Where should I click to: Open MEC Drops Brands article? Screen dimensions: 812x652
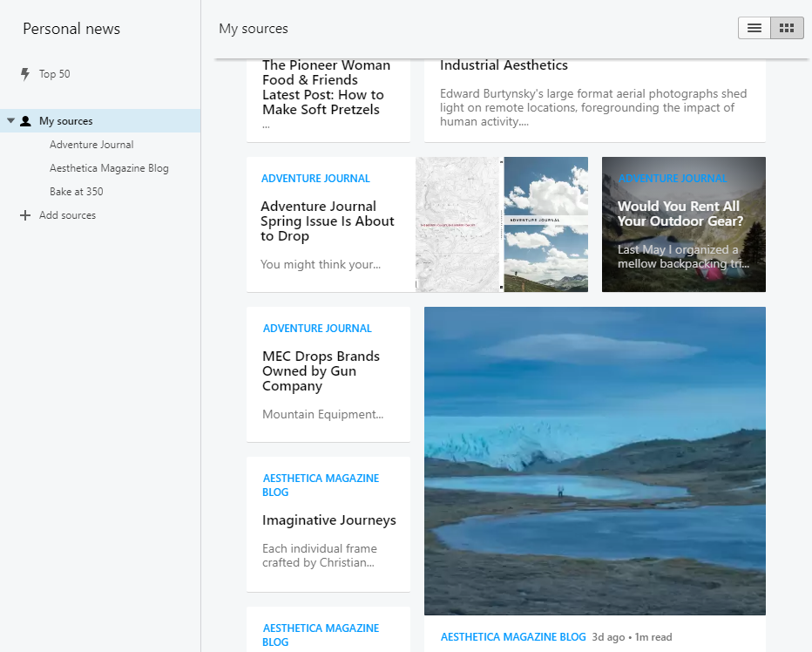321,370
